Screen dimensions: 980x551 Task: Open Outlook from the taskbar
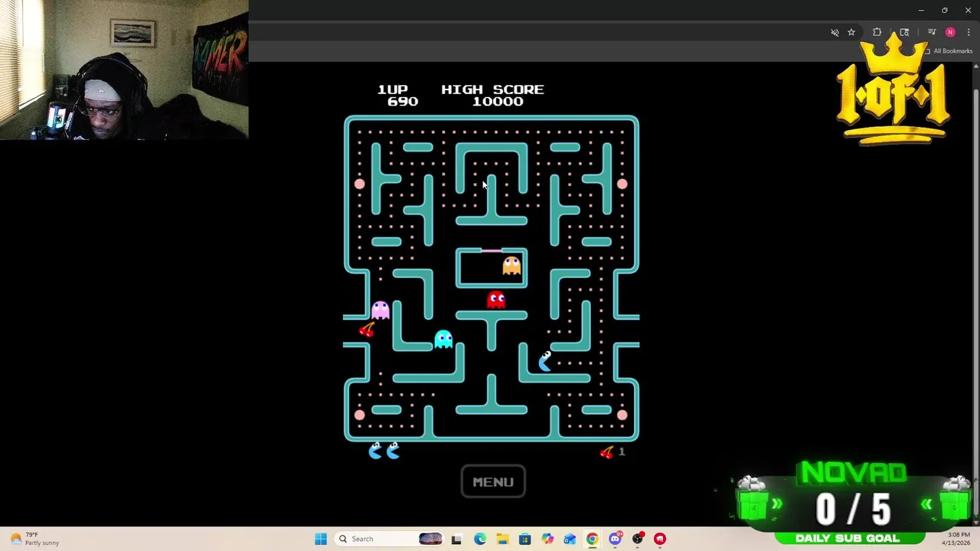coord(570,539)
